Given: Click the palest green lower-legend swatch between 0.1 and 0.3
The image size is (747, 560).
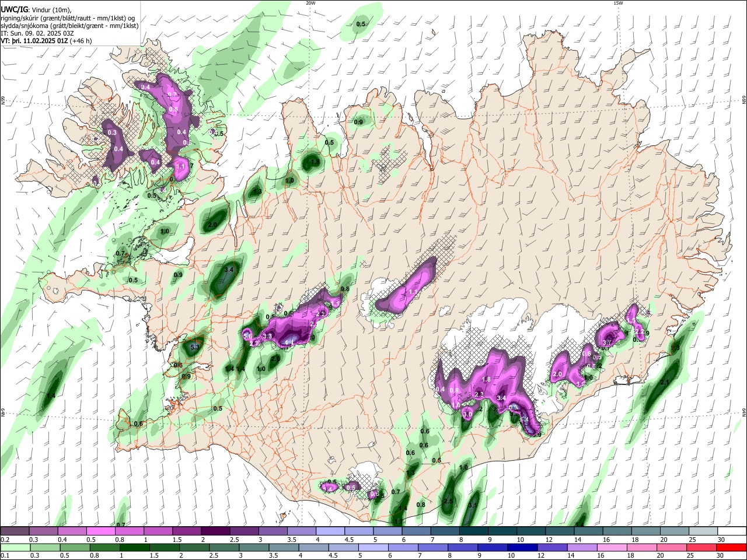Looking at the screenshot, I should pyautogui.click(x=15, y=547).
